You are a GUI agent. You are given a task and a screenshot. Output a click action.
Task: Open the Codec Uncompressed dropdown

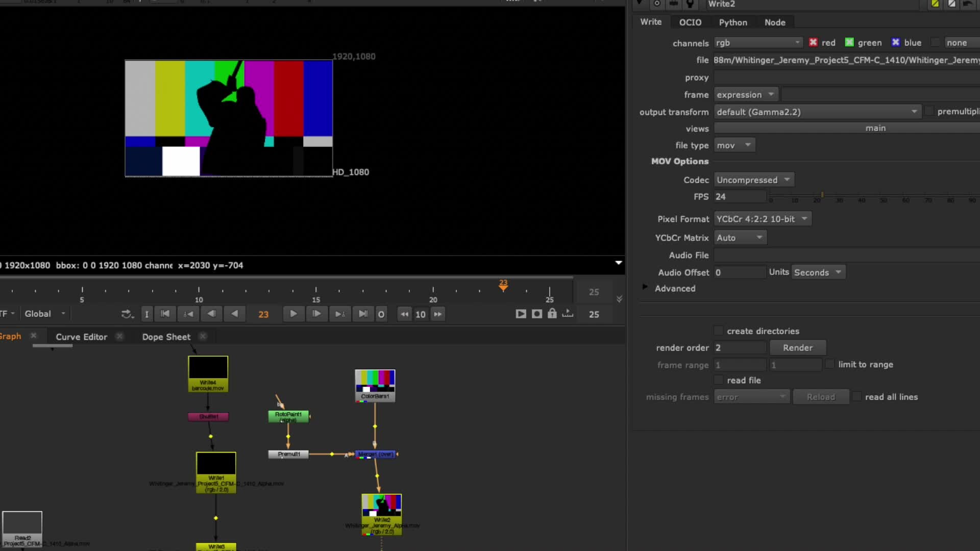click(753, 180)
